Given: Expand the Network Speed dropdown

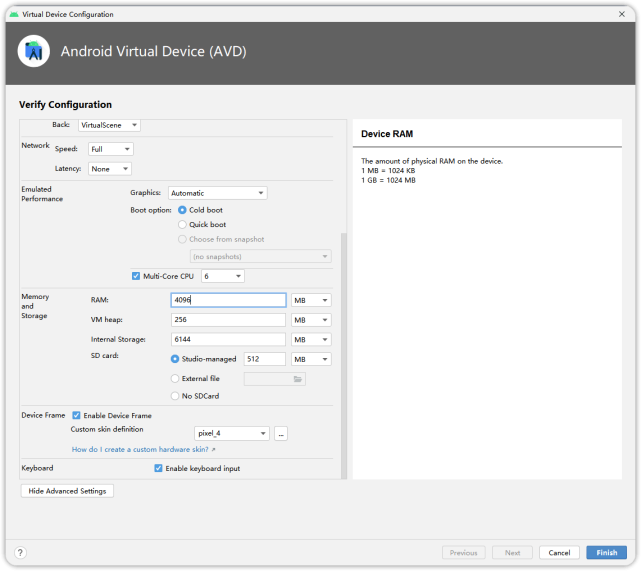Looking at the screenshot, I should point(110,149).
